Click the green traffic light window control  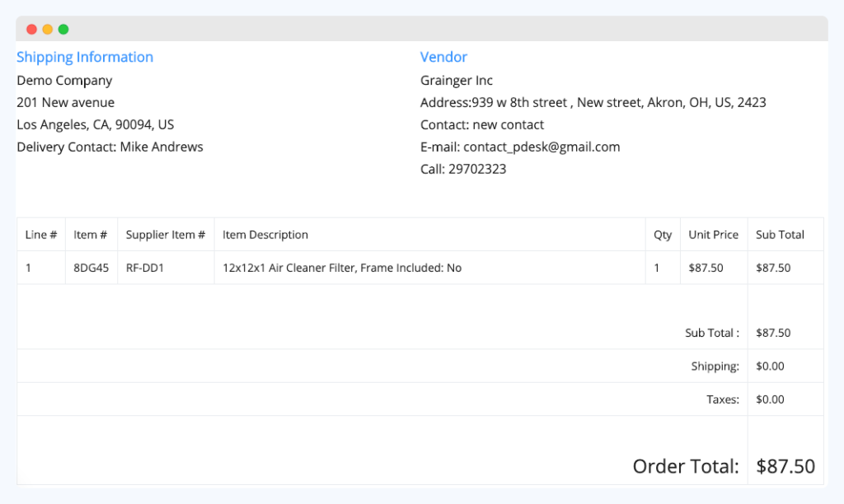click(x=63, y=28)
